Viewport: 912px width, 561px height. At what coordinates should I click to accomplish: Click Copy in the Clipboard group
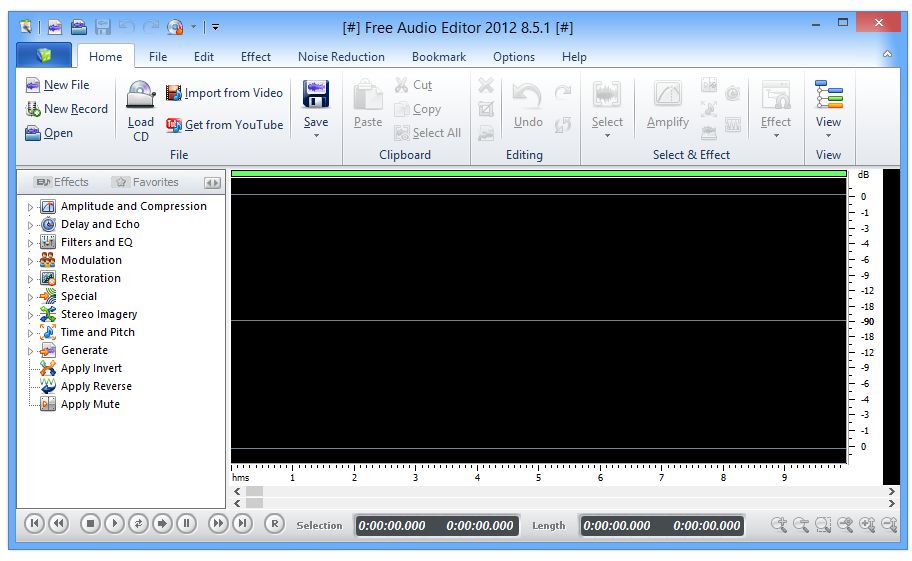click(x=418, y=109)
